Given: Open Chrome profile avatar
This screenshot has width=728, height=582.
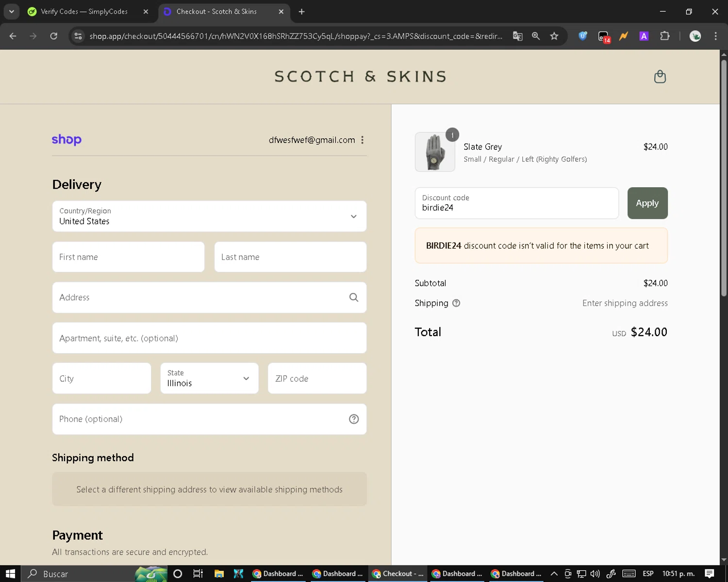Looking at the screenshot, I should point(695,36).
